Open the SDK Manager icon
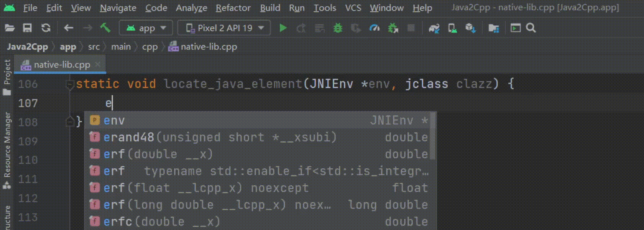 click(x=471, y=28)
